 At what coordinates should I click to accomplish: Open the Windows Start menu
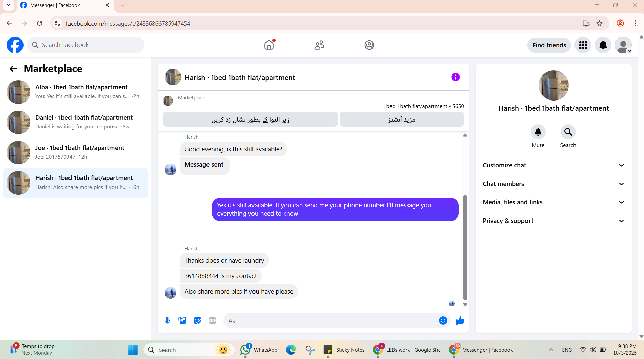pyautogui.click(x=133, y=350)
